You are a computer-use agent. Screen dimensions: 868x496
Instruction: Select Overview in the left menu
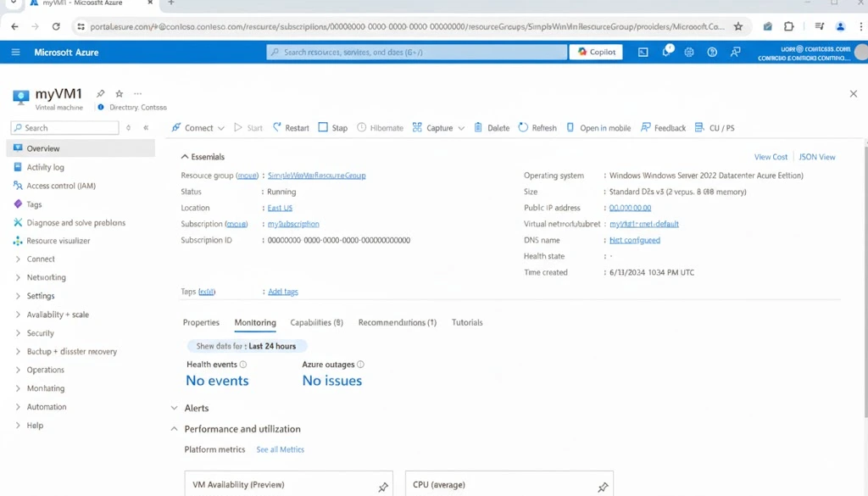click(x=81, y=148)
